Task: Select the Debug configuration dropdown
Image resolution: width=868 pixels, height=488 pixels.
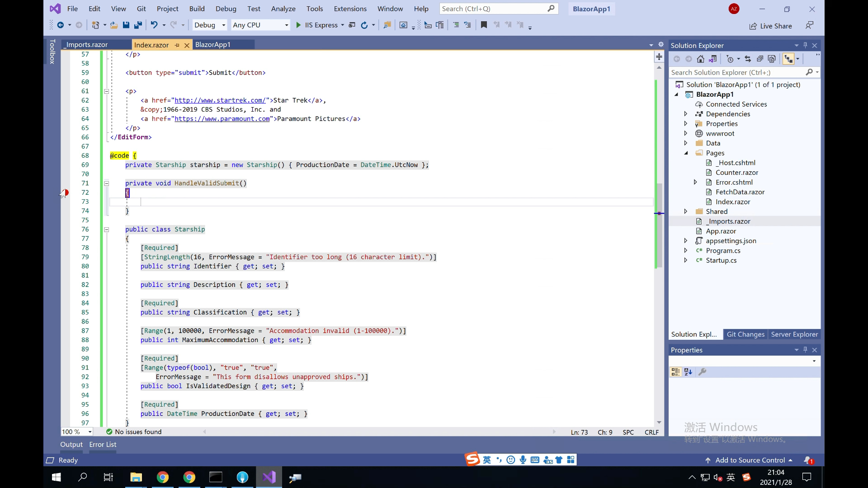Action: point(209,24)
